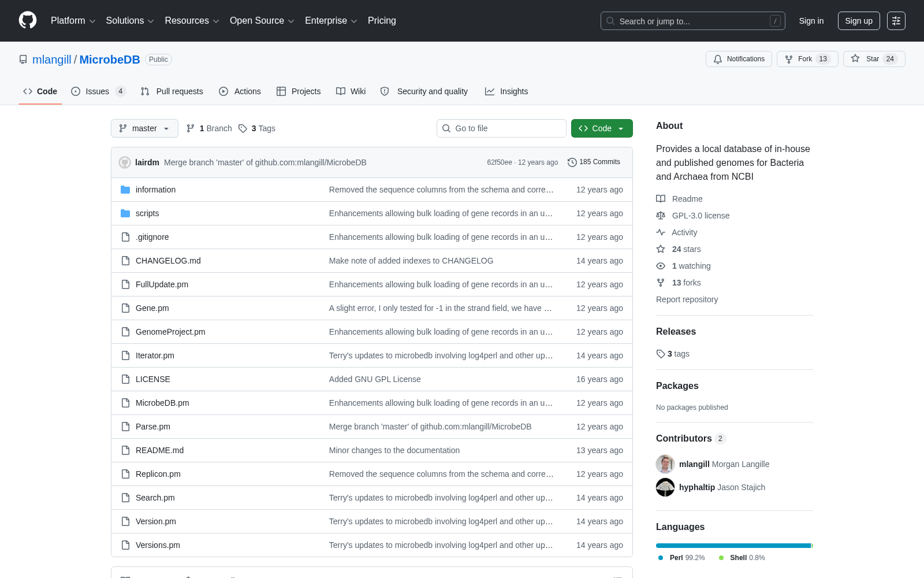Open the Insights tab
The width and height of the screenshot is (924, 578).
(x=506, y=91)
